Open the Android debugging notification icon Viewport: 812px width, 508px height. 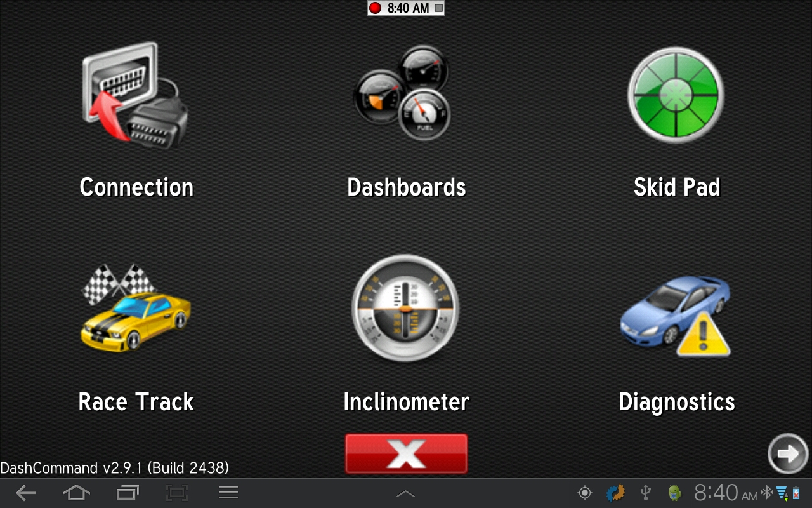(x=675, y=493)
